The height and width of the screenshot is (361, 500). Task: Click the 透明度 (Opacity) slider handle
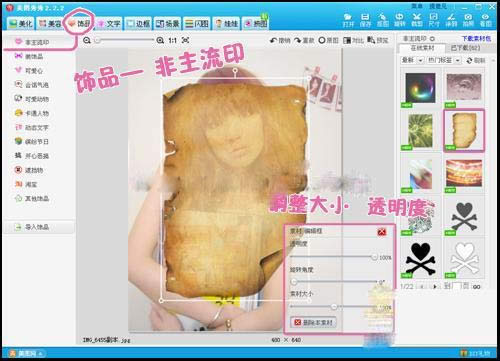coord(374,257)
